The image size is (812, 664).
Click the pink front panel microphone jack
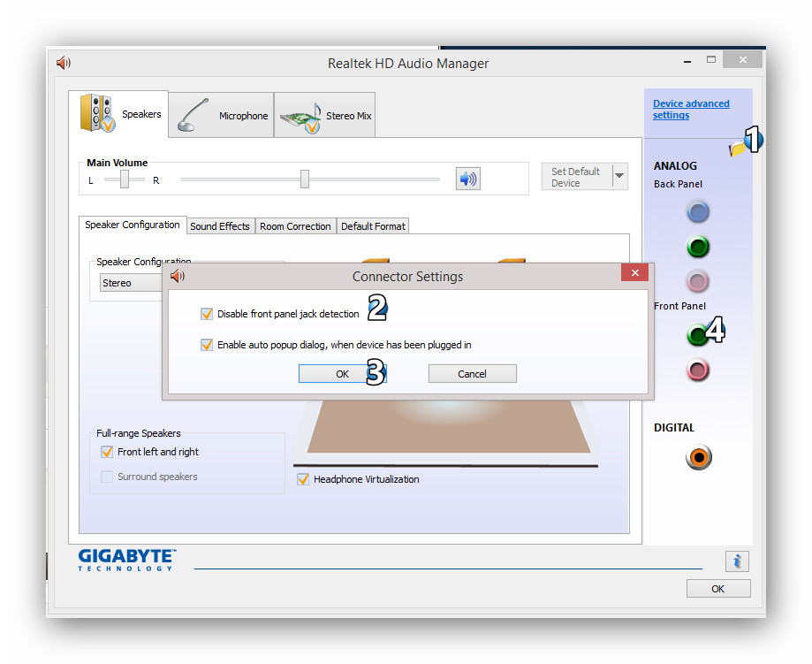(697, 370)
